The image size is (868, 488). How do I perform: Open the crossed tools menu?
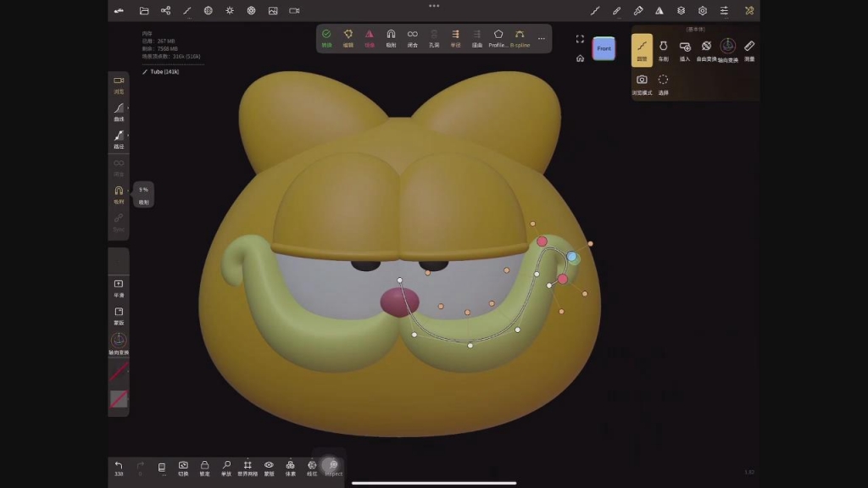[749, 10]
